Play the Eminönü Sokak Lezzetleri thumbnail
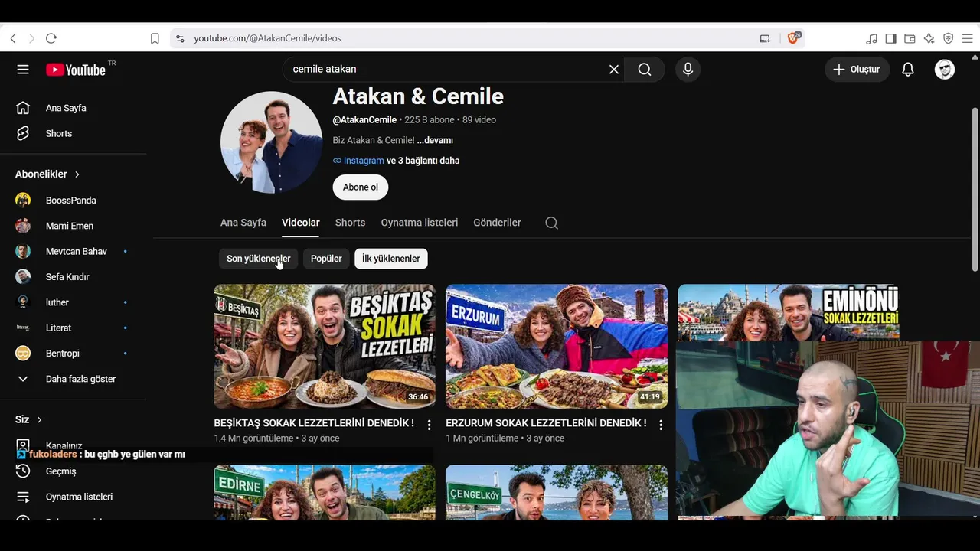Image resolution: width=980 pixels, height=551 pixels. (x=789, y=313)
